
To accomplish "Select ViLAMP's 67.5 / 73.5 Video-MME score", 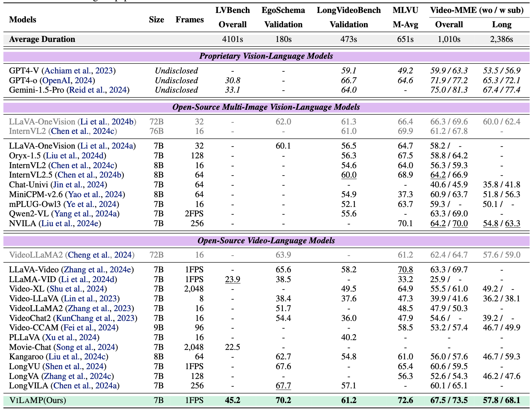I will pos(449,400).
